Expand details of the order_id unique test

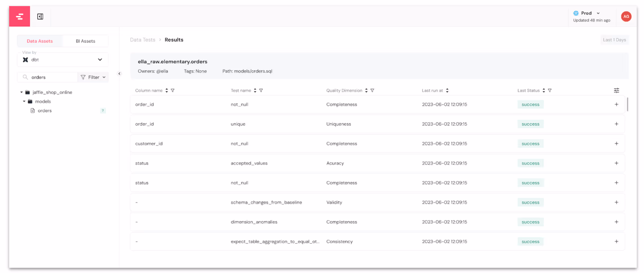click(x=616, y=124)
